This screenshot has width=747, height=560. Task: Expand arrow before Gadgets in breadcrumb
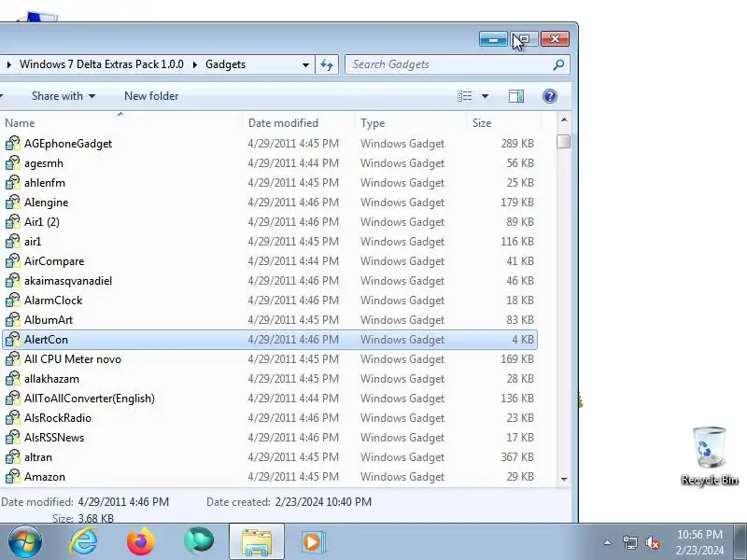click(x=195, y=64)
